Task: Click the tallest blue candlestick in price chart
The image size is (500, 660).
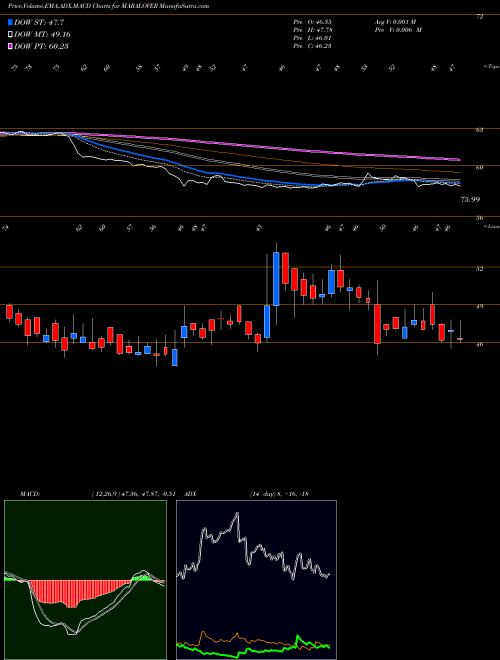Action: (x=277, y=279)
